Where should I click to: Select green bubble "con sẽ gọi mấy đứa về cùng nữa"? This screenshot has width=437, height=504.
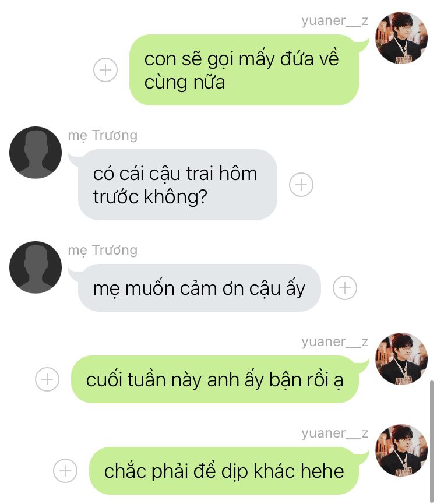click(244, 70)
